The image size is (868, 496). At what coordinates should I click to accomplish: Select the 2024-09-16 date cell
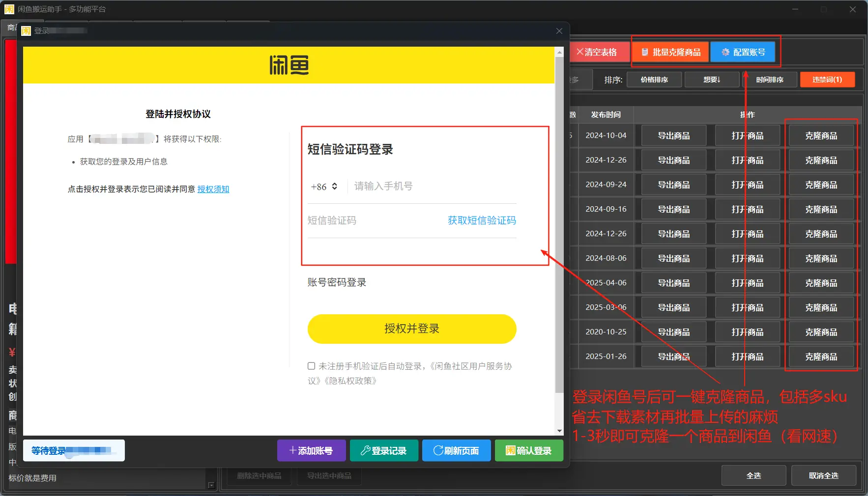click(606, 209)
